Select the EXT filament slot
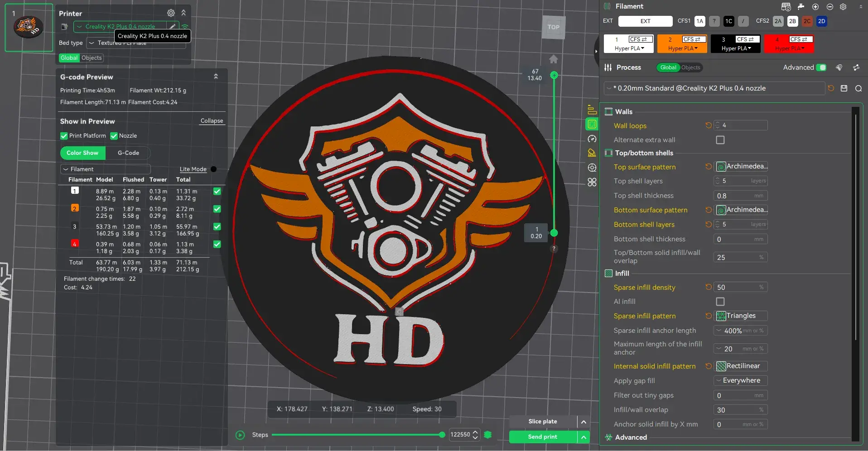This screenshot has height=451, width=868. pos(646,21)
